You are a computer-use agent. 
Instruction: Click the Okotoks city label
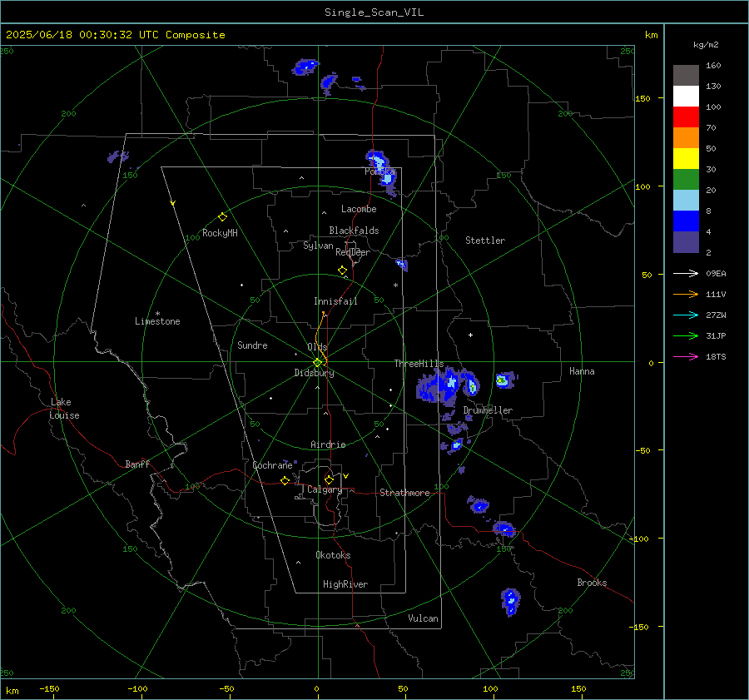[x=333, y=555]
